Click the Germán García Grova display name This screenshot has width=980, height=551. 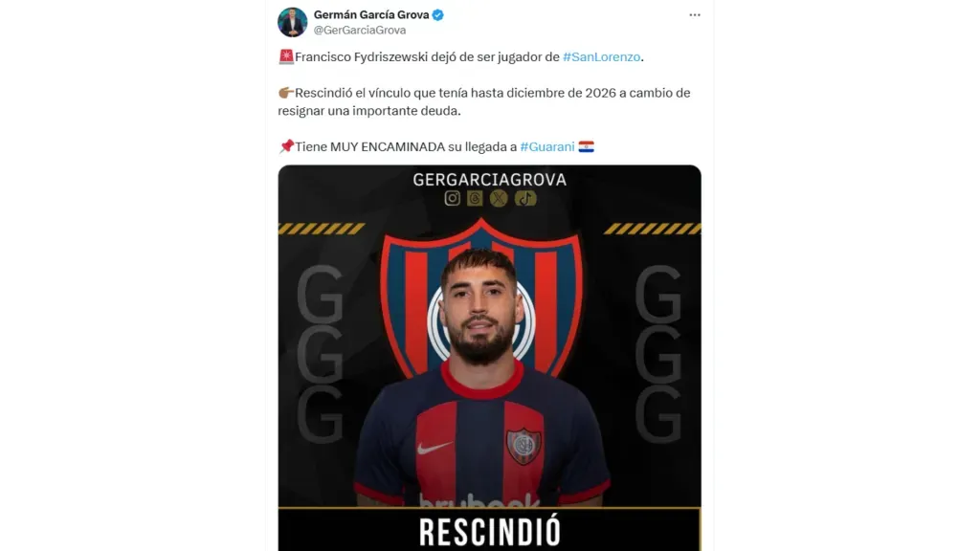[371, 15]
